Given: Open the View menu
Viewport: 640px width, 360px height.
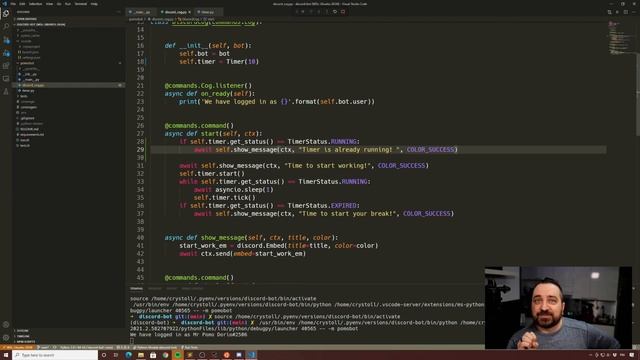Looking at the screenshot, I should tap(49, 4).
